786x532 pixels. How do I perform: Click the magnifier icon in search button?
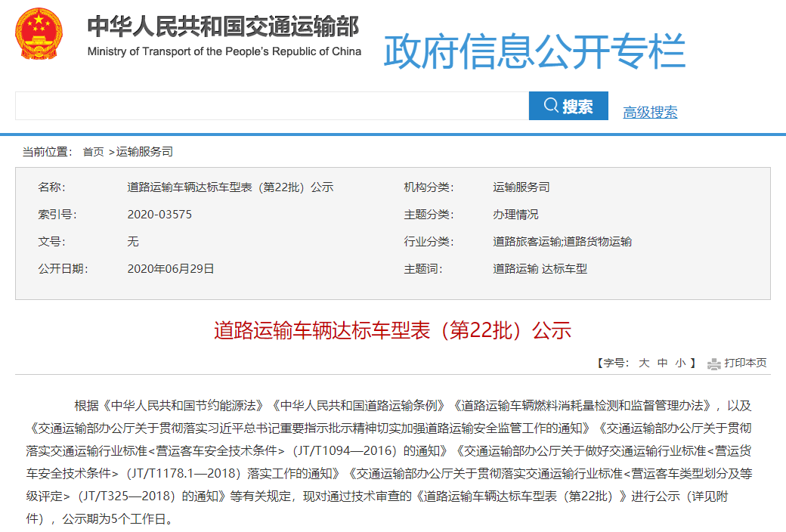click(551, 105)
